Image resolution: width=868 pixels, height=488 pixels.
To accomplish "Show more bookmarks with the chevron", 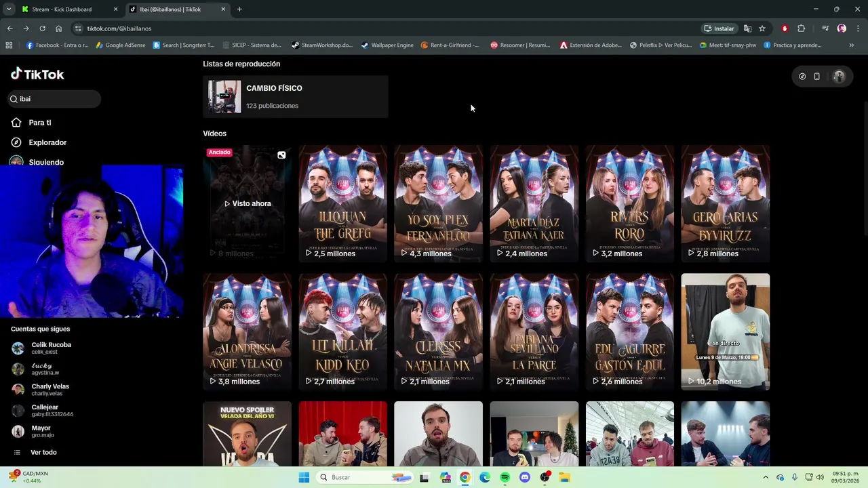I will coord(851,45).
